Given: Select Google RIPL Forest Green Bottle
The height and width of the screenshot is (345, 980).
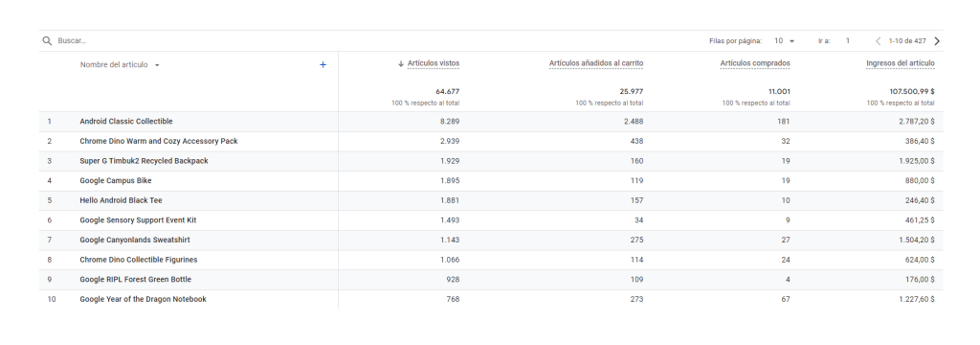Looking at the screenshot, I should click(136, 279).
